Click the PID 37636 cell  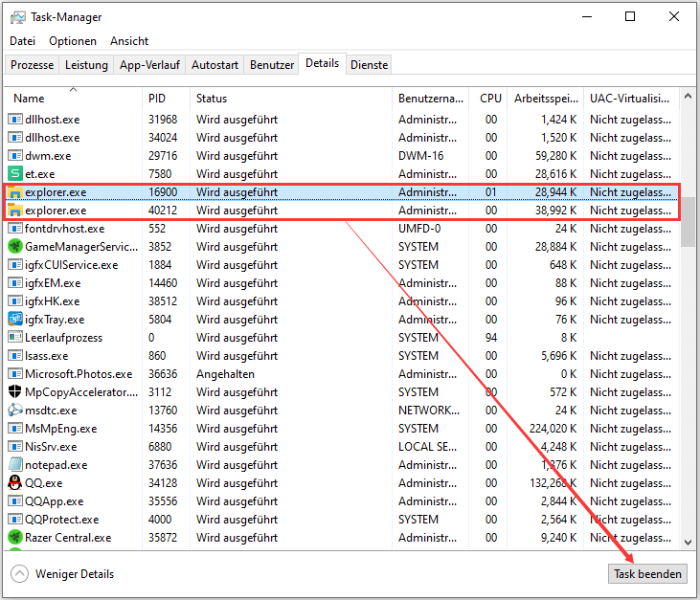click(163, 464)
